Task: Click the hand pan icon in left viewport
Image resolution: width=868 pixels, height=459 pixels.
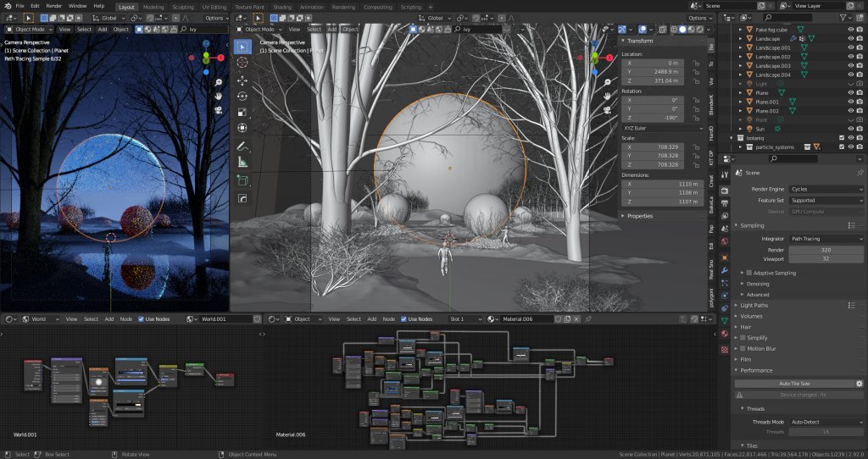Action: click(219, 97)
